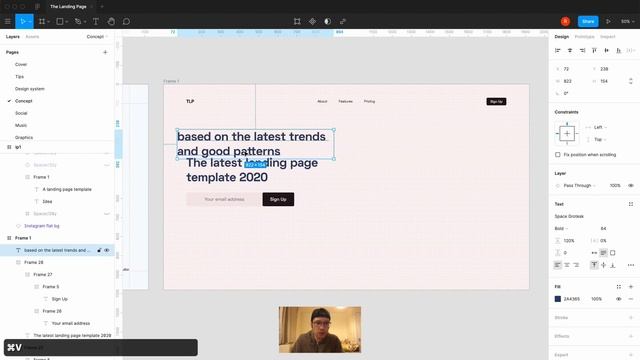Open the Concept page dropdown

pyautogui.click(x=97, y=37)
